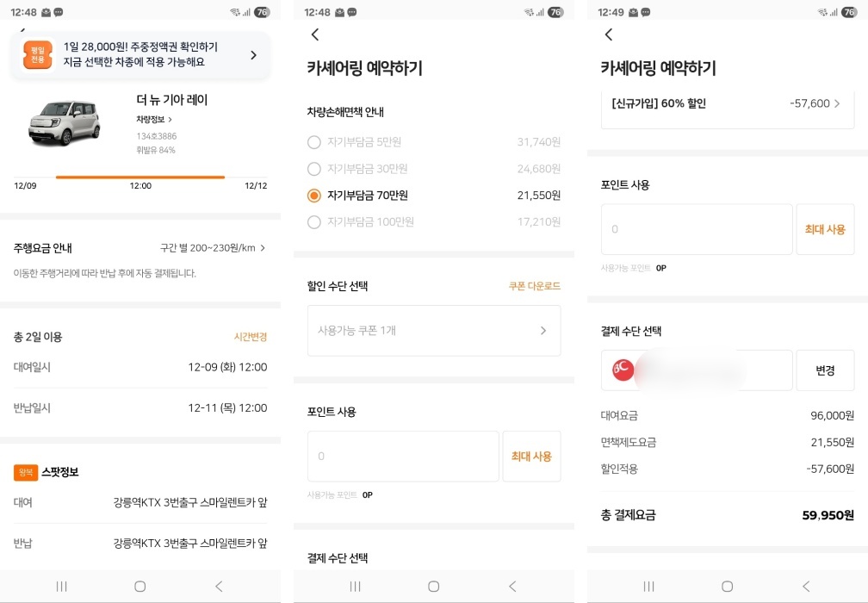
Task: Select 자기부담금 70만원 radio button
Action: tap(313, 196)
